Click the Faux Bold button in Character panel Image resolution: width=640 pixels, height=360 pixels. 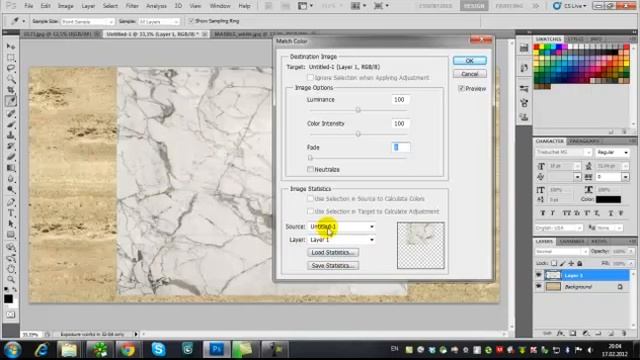542,213
